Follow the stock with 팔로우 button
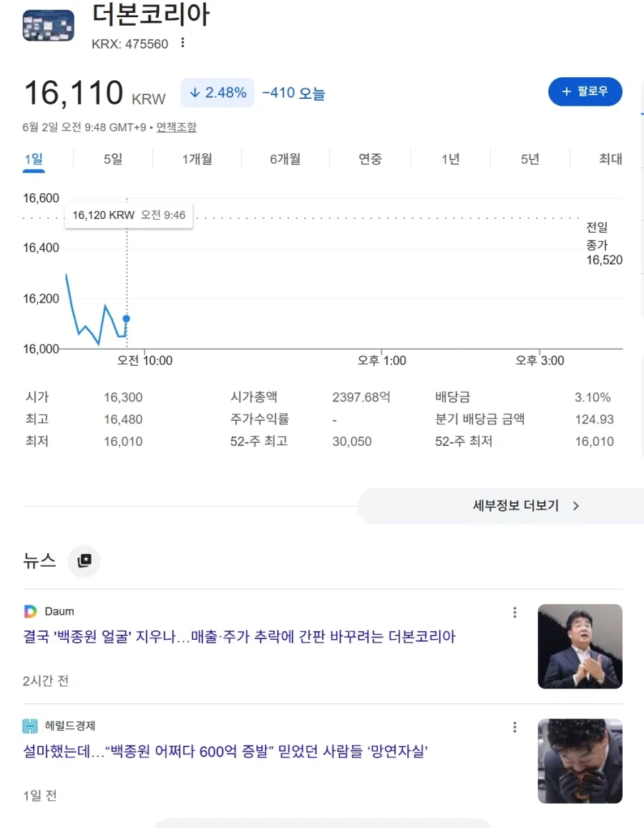The width and height of the screenshot is (644, 828). pos(585,92)
